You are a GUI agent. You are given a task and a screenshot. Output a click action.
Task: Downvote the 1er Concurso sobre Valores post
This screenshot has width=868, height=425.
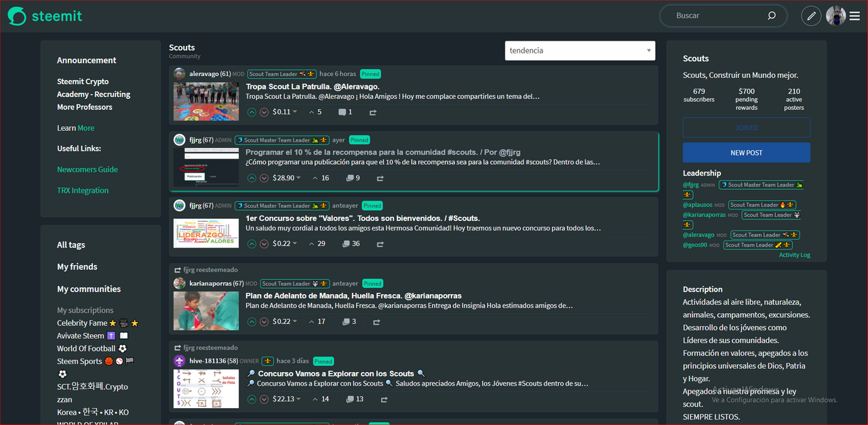(264, 243)
